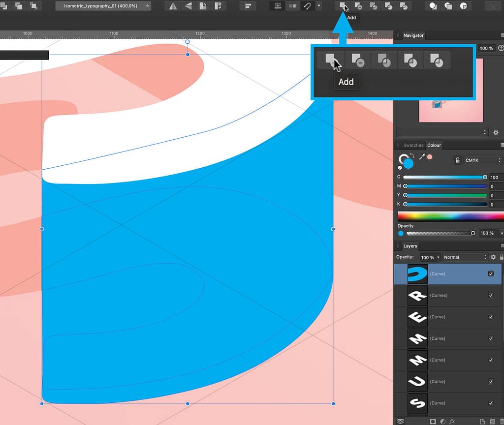Open the Normal blend mode dropdown
The height and width of the screenshot is (425, 504).
465,257
